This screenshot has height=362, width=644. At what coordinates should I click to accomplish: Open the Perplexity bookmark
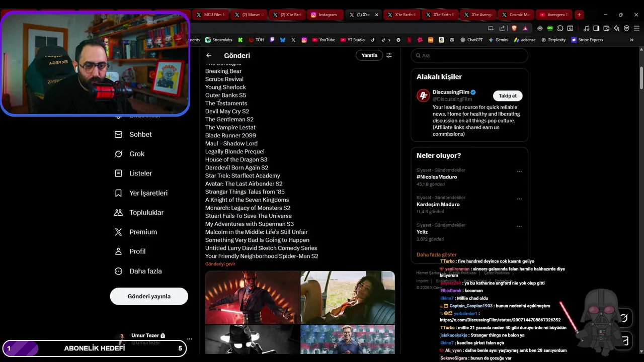553,40
